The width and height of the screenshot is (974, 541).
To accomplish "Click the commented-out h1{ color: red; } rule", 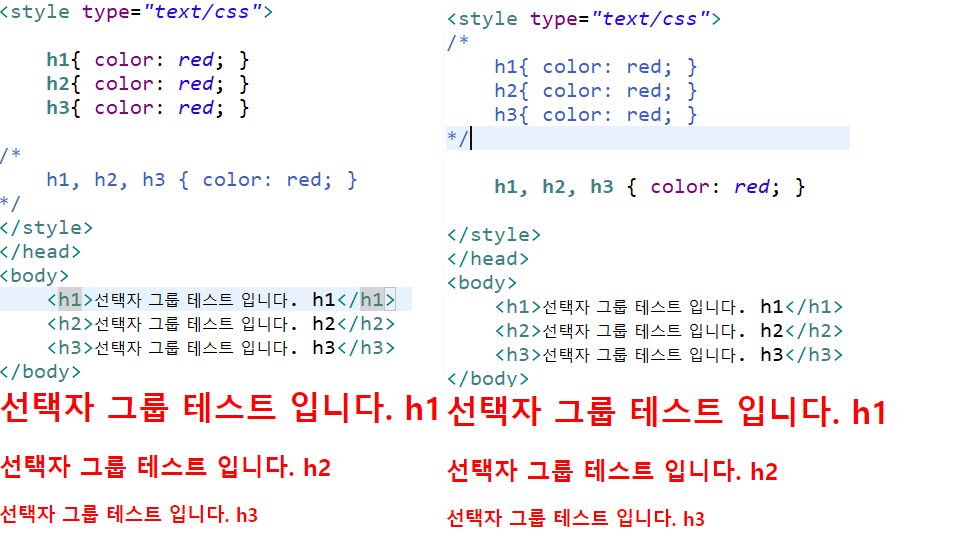I will click(596, 66).
